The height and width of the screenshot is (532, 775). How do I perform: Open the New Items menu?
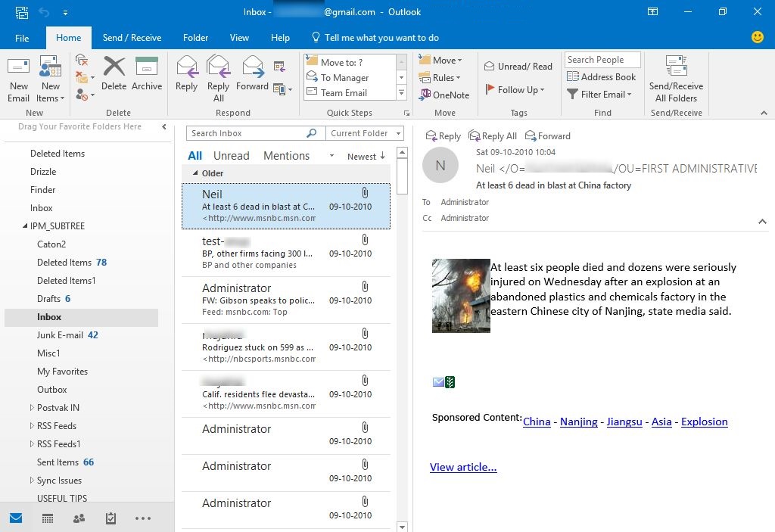[x=51, y=79]
